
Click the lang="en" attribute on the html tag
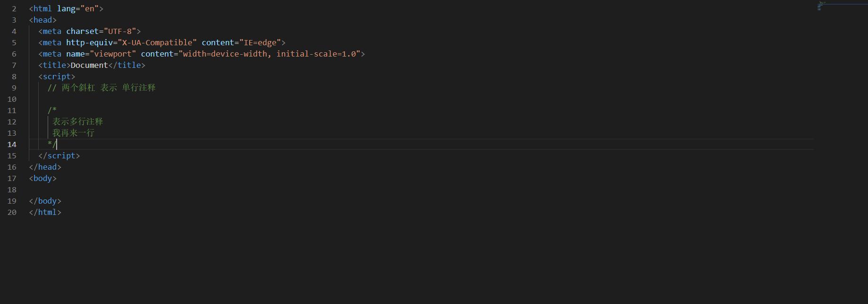tap(78, 8)
